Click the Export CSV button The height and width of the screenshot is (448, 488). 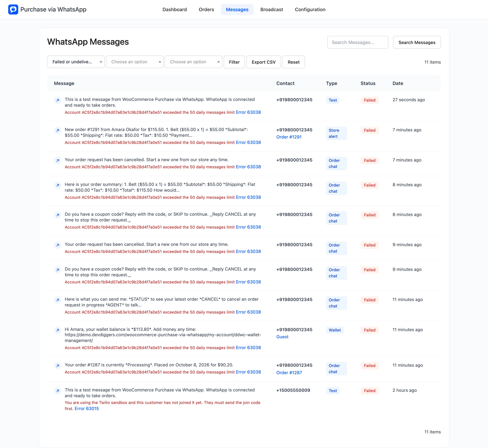point(263,62)
